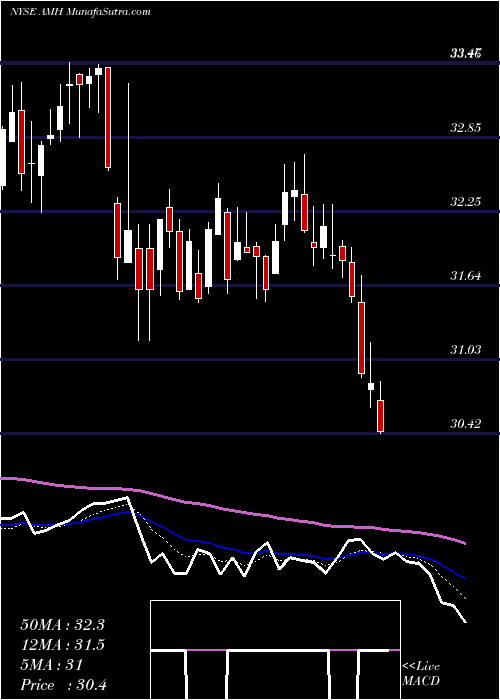Click the 50MA : 32.3 value
Viewport: 500px width, 700px height.
(x=62, y=625)
